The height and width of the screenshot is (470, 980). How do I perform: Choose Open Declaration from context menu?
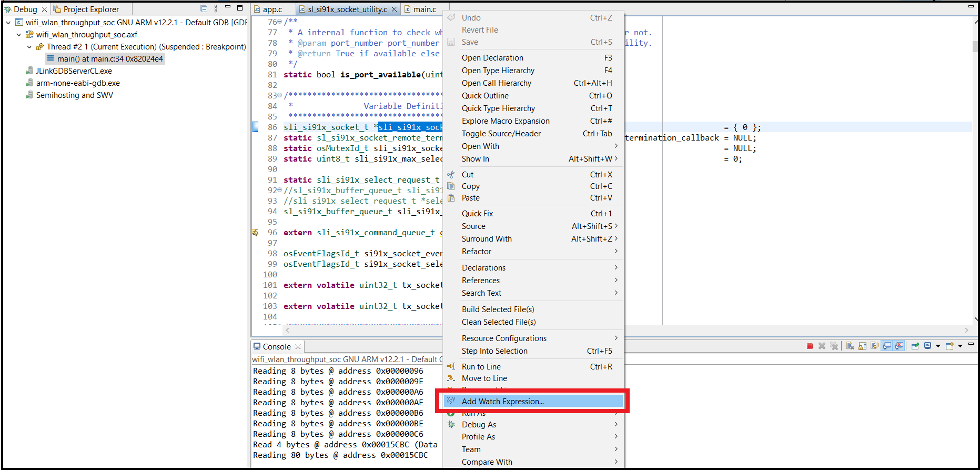[x=492, y=58]
